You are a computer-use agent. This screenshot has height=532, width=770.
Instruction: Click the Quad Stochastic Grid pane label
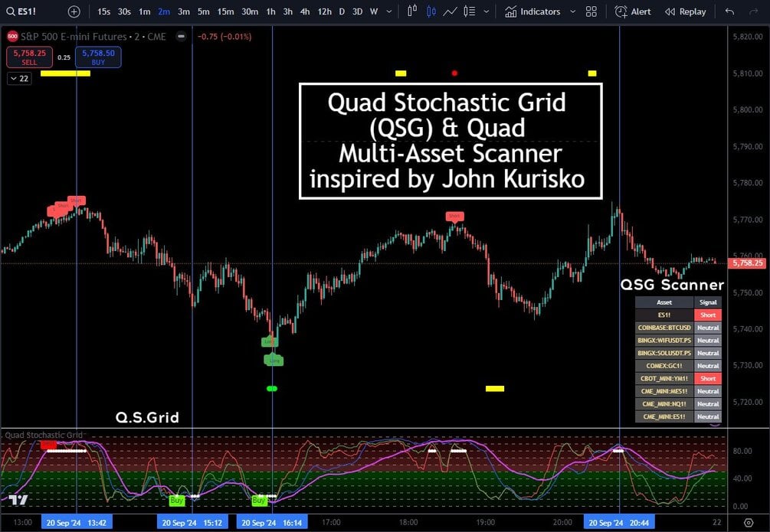coord(44,435)
